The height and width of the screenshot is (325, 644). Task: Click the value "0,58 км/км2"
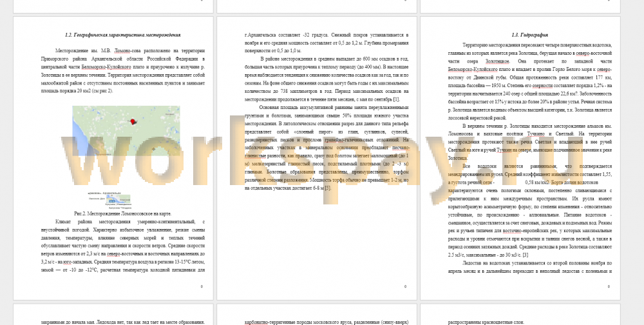[538, 182]
